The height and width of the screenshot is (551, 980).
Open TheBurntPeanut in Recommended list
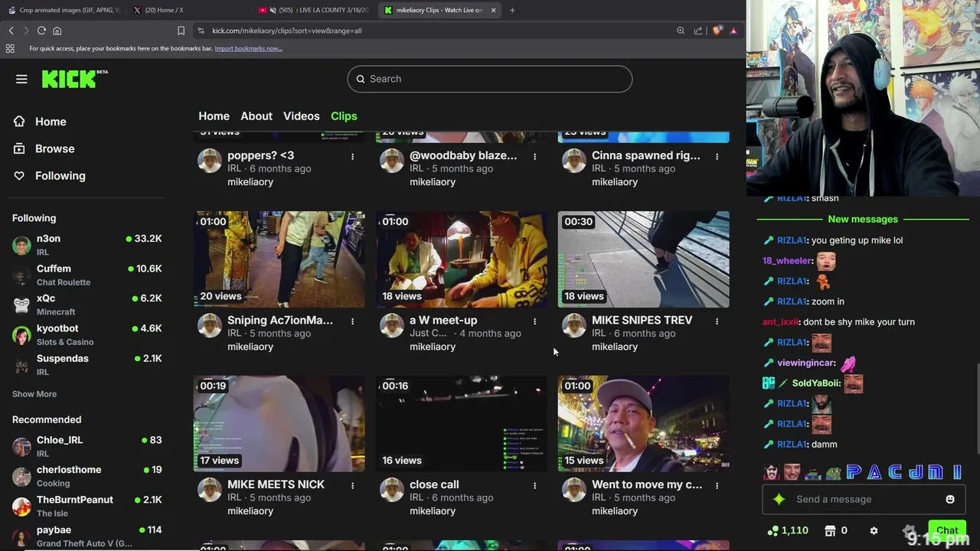point(87,506)
